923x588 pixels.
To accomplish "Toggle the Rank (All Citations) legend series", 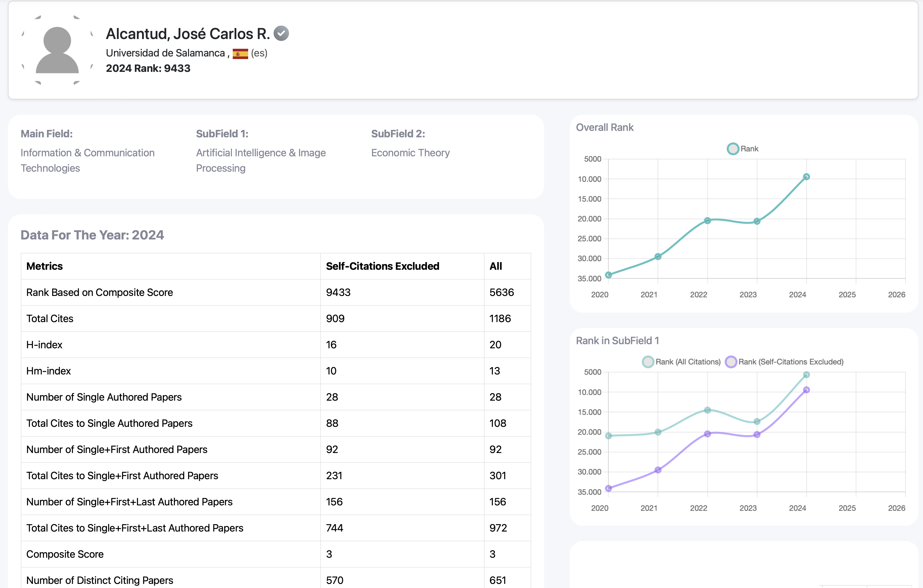I will 681,362.
